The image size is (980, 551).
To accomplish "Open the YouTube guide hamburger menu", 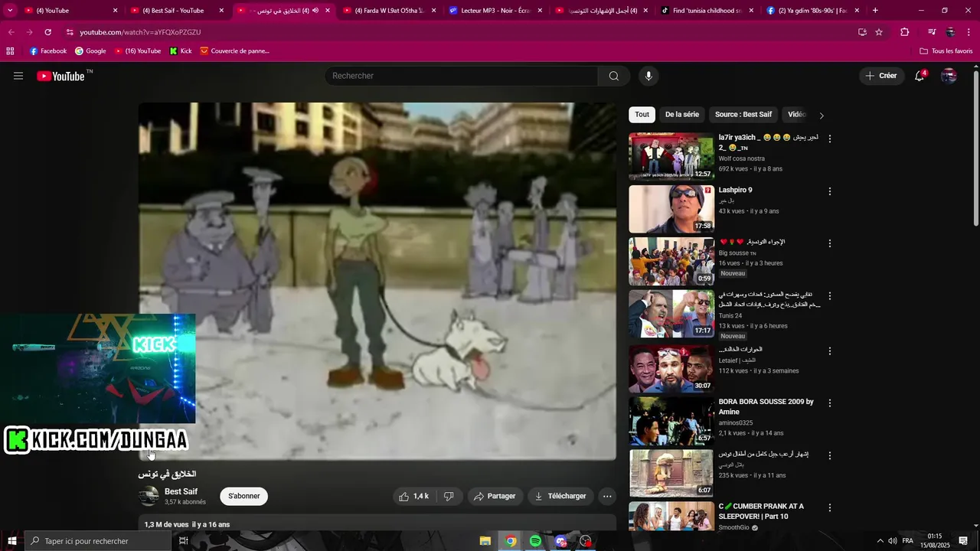I will point(18,76).
